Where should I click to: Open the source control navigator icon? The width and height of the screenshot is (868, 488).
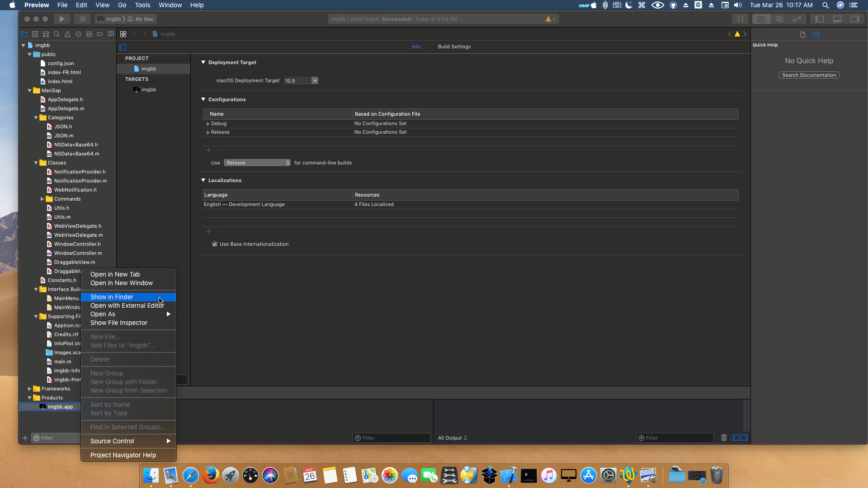(35, 34)
